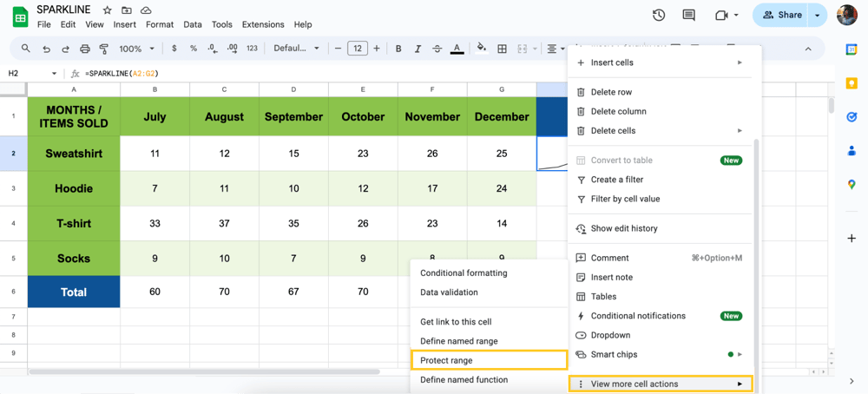
Task: Open the zoom 100% dropdown
Action: (x=136, y=49)
